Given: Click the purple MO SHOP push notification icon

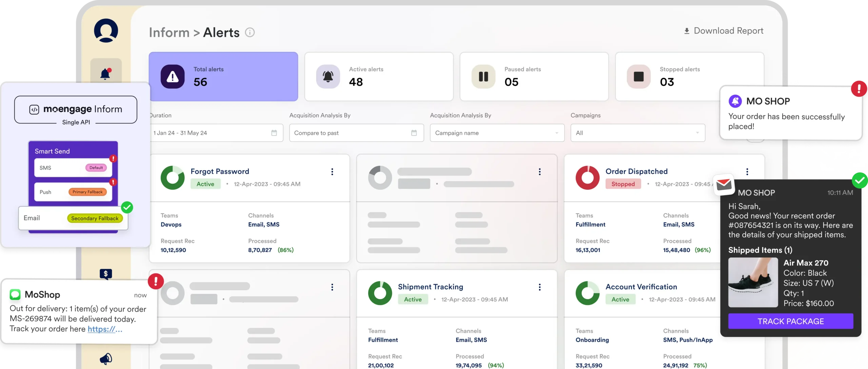Looking at the screenshot, I should point(735,101).
